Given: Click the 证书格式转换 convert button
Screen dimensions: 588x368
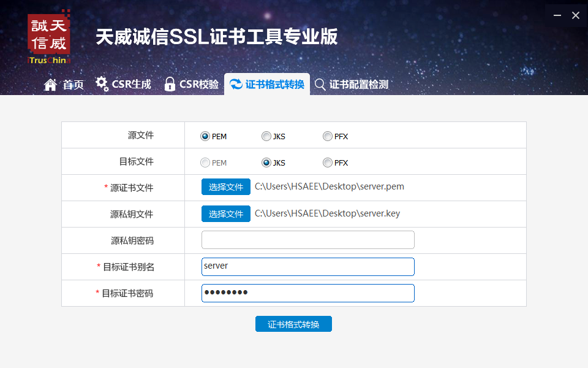Looking at the screenshot, I should [x=293, y=324].
